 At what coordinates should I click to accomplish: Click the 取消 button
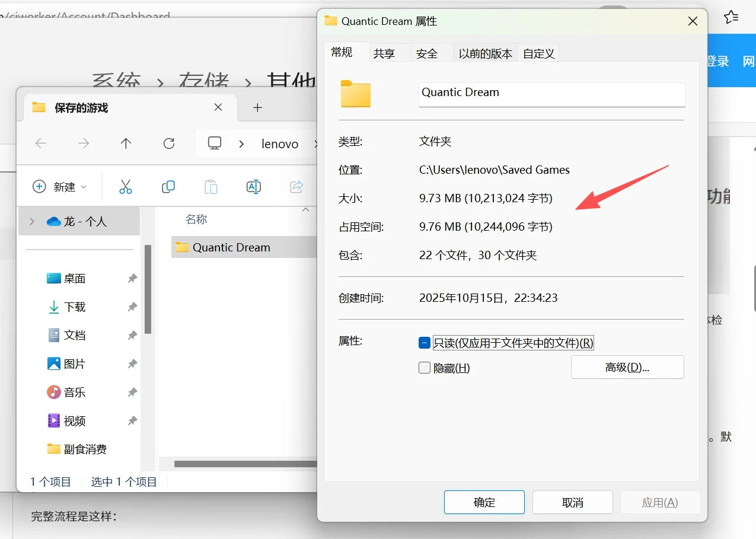(x=573, y=502)
